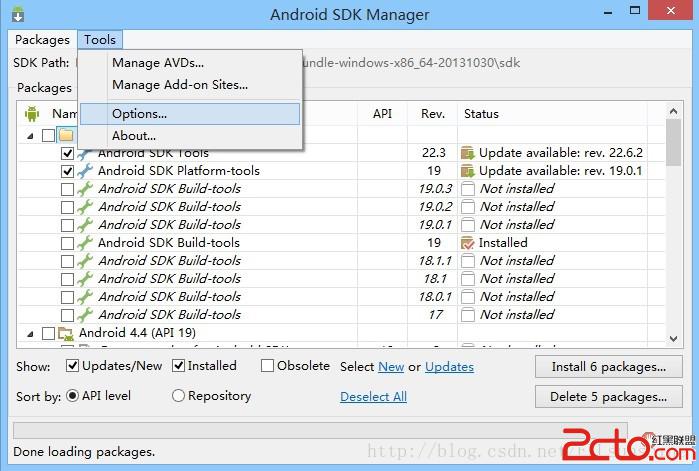Toggle the Updates/New show filter
699x471 pixels.
tap(72, 366)
